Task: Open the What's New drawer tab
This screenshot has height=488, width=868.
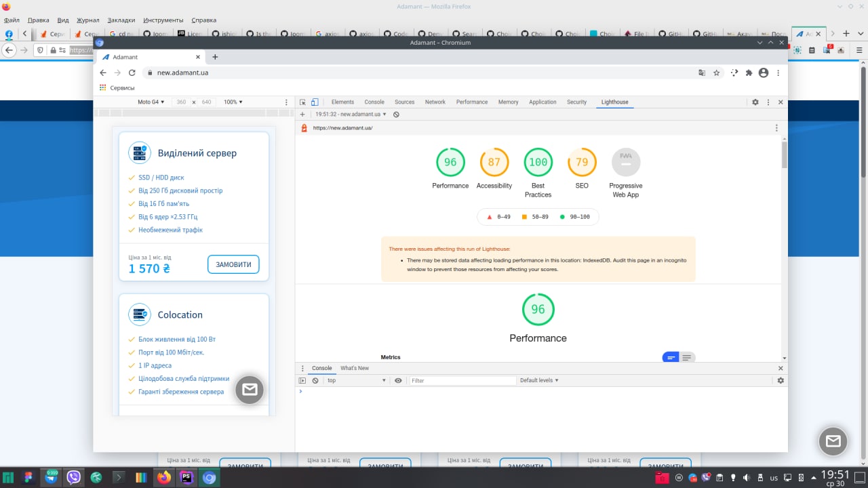Action: [x=355, y=368]
